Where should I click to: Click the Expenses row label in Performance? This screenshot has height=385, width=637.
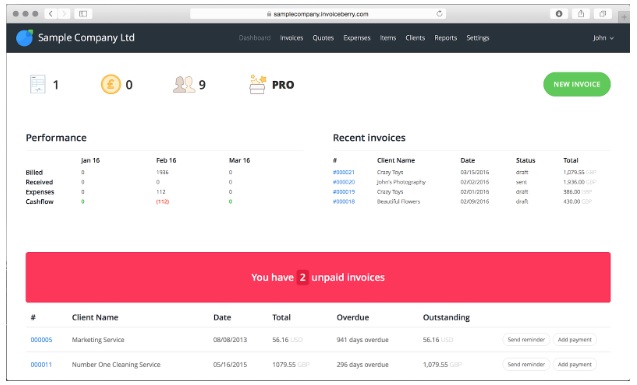[40, 192]
